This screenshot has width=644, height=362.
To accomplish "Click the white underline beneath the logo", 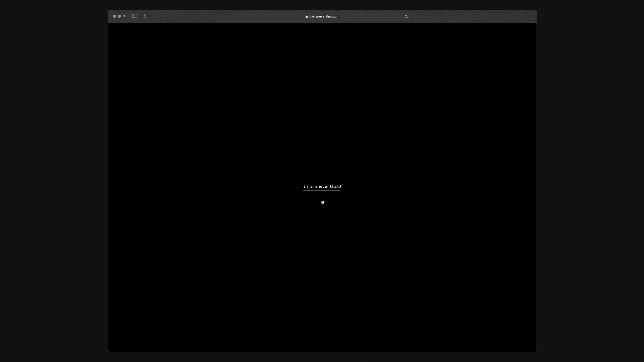I will 321,190.
